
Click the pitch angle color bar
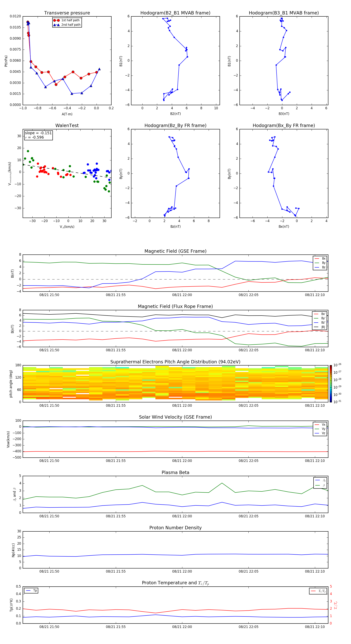331,383
